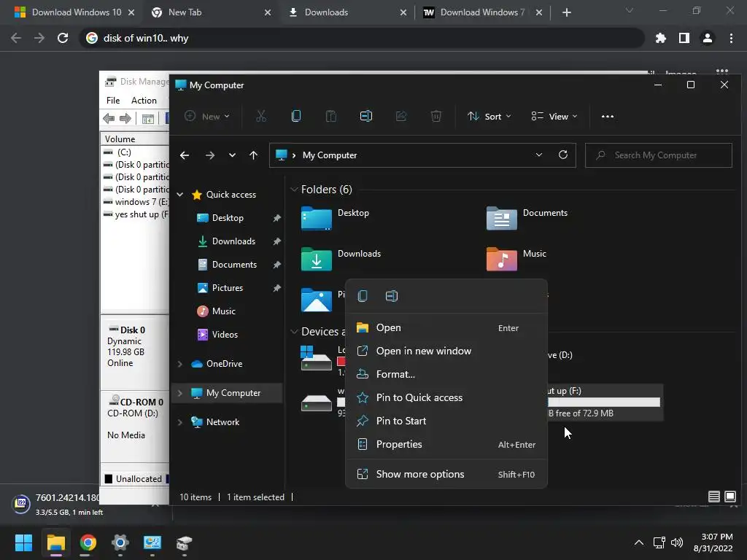Refresh the My Computer address bar
Image resolution: width=747 pixels, height=560 pixels.
pyautogui.click(x=563, y=155)
